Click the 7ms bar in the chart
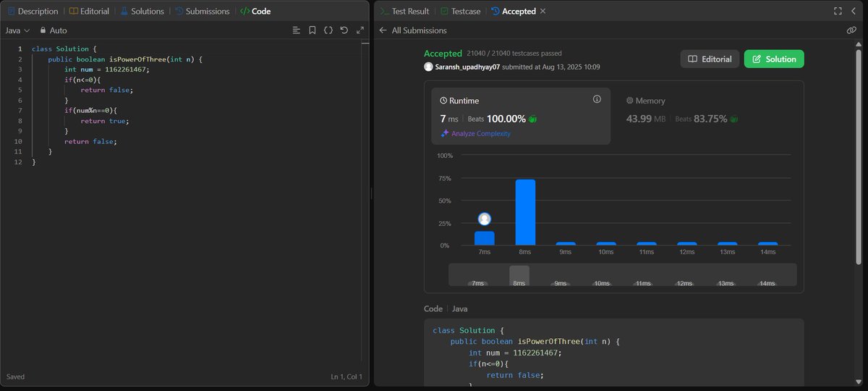The height and width of the screenshot is (391, 868). coord(485,238)
